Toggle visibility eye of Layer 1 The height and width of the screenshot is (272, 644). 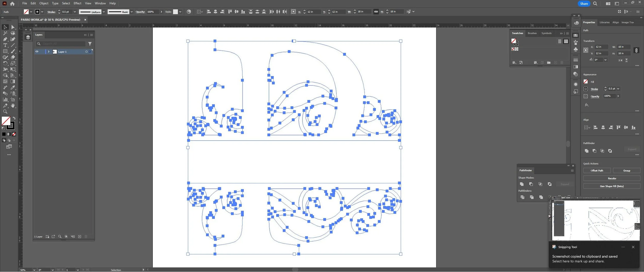coord(37,52)
